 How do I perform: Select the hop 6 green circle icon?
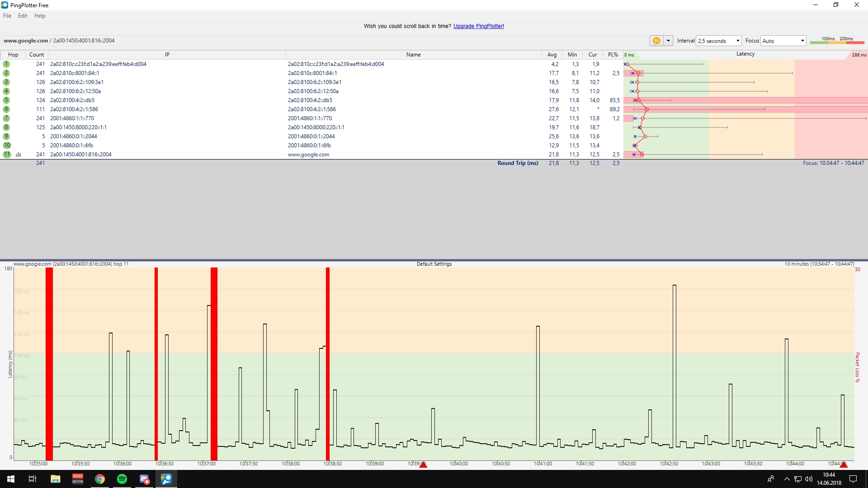6,109
